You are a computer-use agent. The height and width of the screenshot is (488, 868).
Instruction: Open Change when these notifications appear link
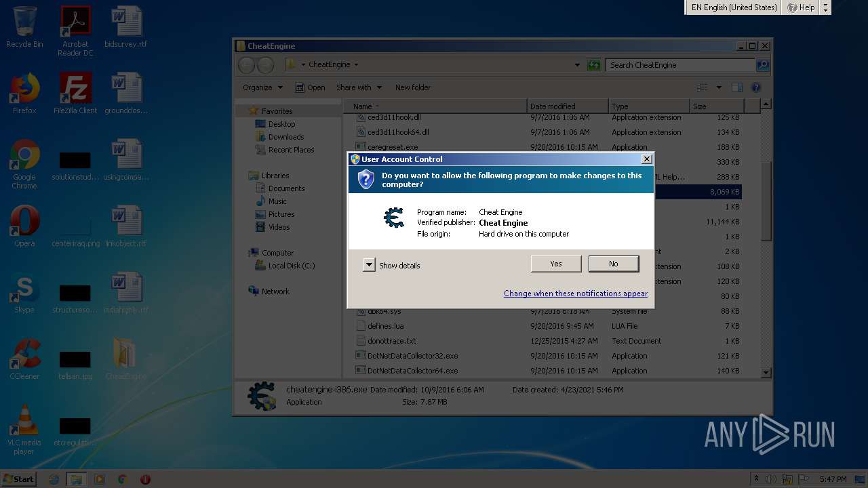[576, 293]
